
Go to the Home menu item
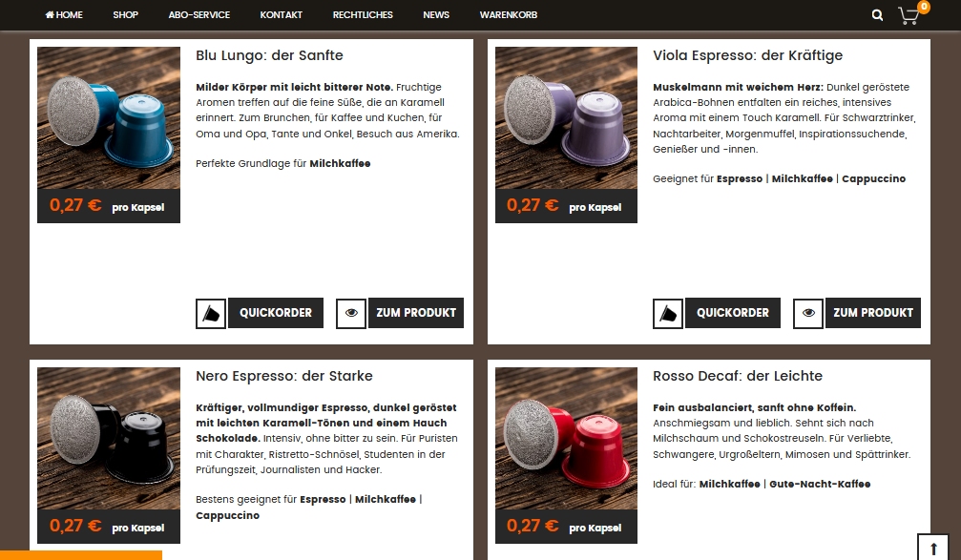tap(64, 14)
